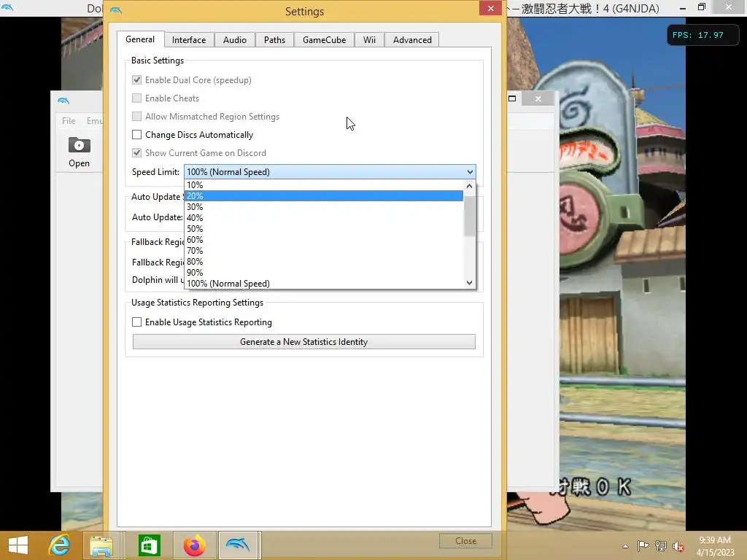The width and height of the screenshot is (747, 560).
Task: Launch the Windows Store taskbar icon
Action: point(149,545)
